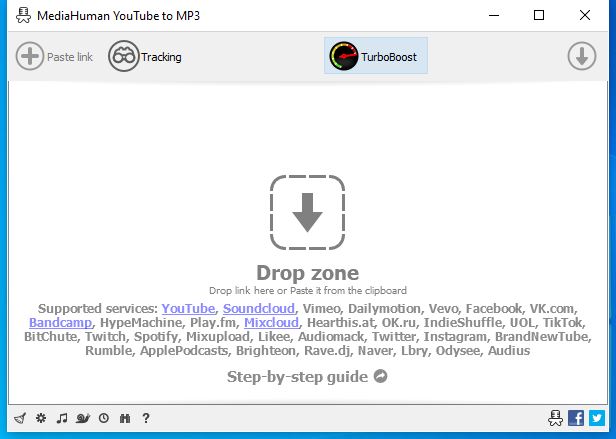616x439 pixels.
Task: Open the Facebook page icon
Action: pyautogui.click(x=576, y=418)
